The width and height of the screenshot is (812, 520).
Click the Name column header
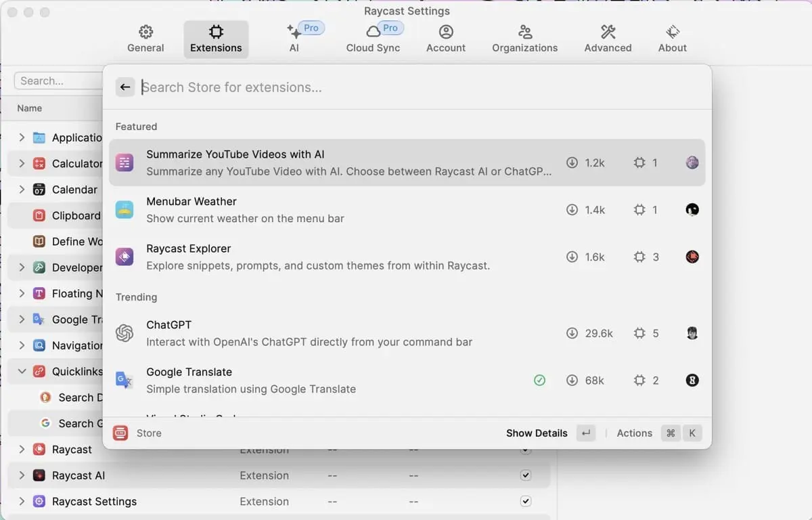tap(30, 108)
